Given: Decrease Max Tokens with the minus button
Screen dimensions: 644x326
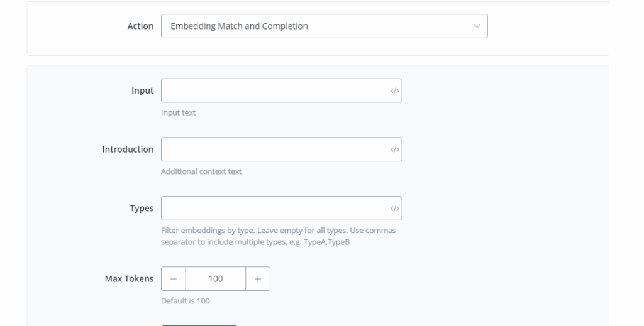Looking at the screenshot, I should 174,279.
